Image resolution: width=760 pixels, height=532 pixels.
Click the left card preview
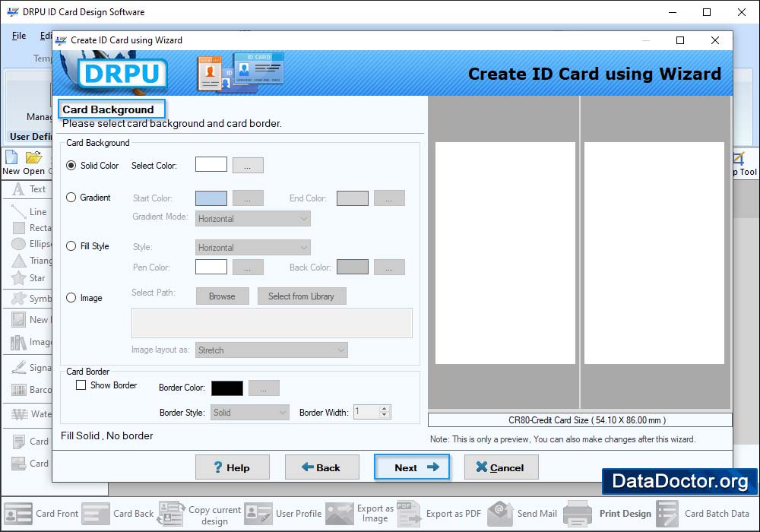pyautogui.click(x=505, y=253)
